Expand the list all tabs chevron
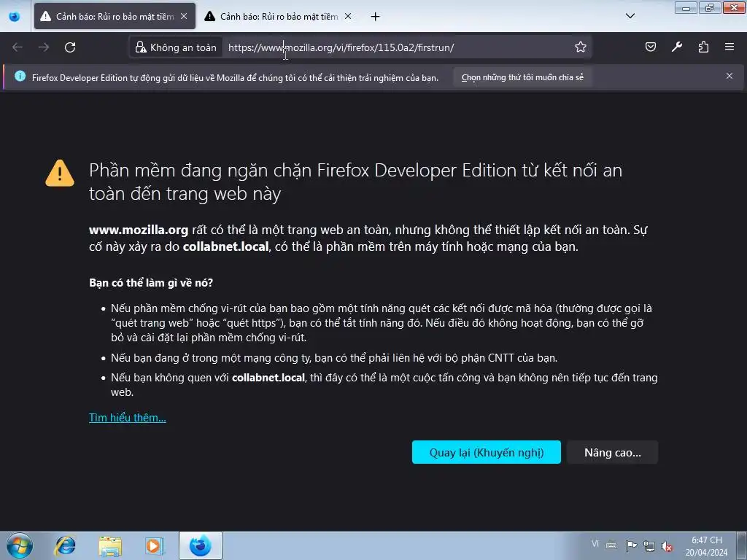The height and width of the screenshot is (560, 747). [x=630, y=16]
